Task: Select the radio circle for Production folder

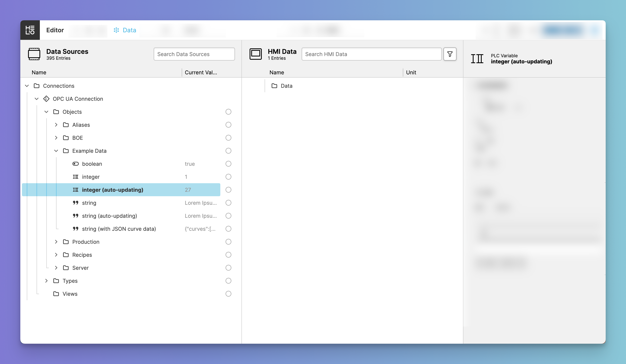Action: tap(228, 242)
